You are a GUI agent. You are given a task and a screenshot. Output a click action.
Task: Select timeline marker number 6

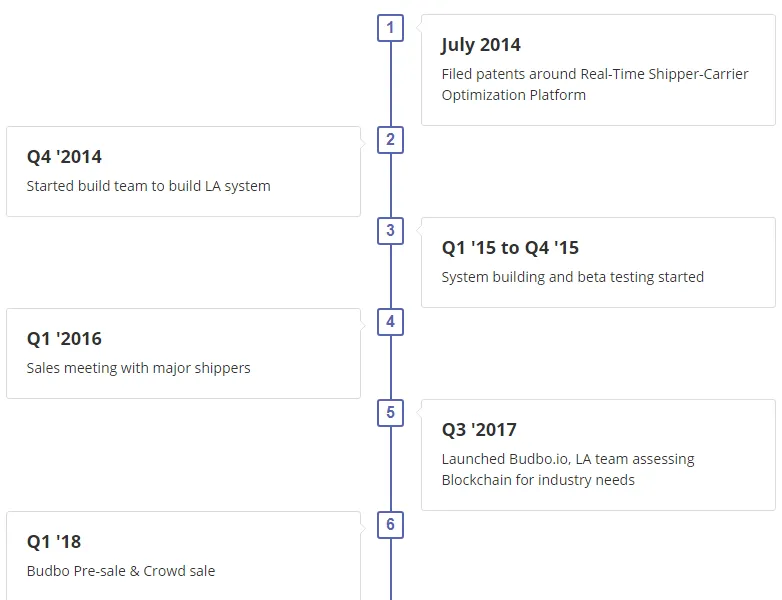(390, 525)
